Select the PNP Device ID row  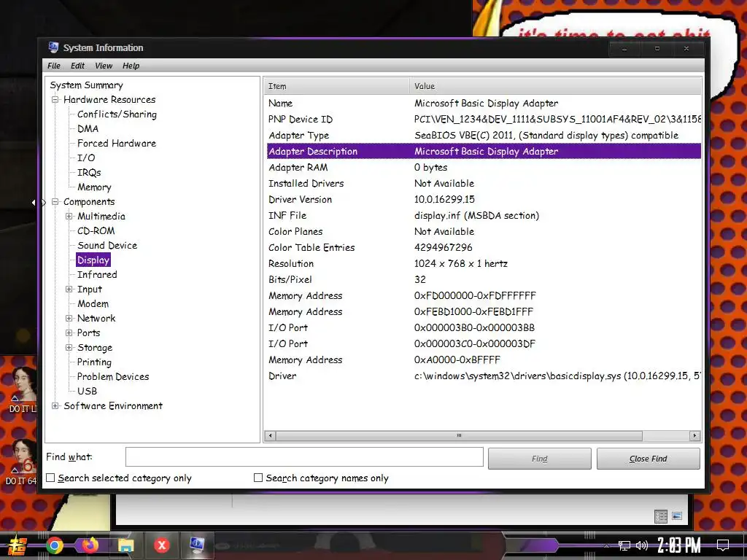tap(484, 120)
